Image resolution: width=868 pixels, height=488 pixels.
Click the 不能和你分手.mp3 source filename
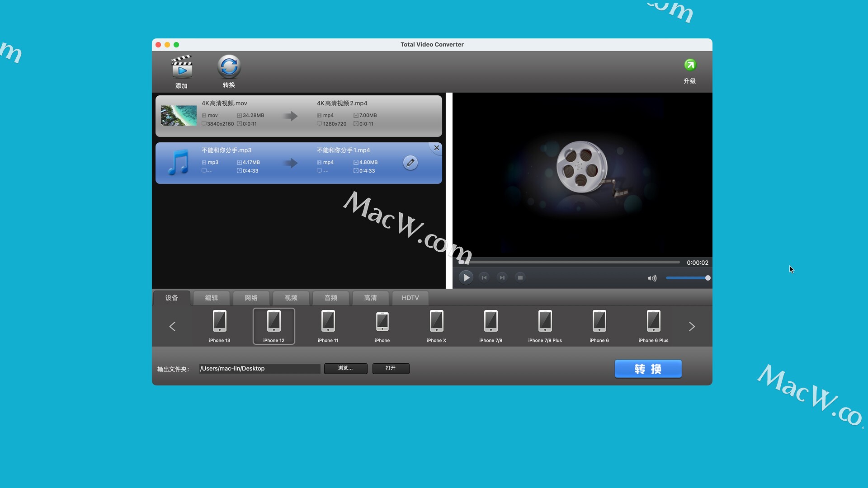tap(226, 150)
